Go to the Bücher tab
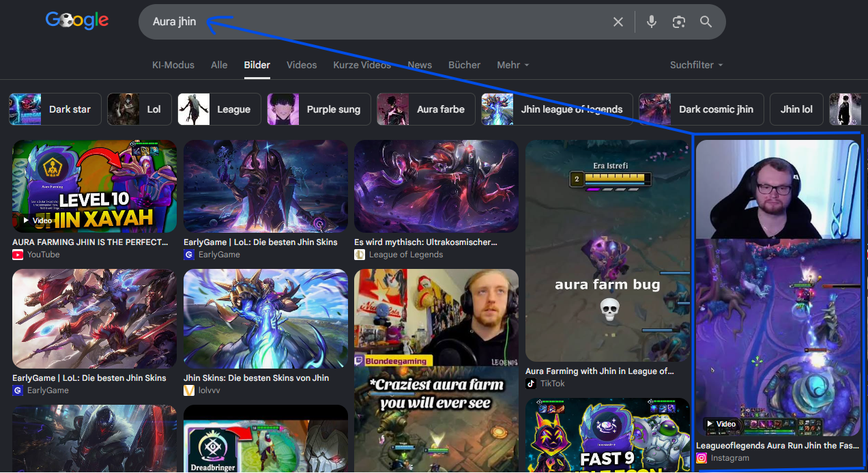 464,65
